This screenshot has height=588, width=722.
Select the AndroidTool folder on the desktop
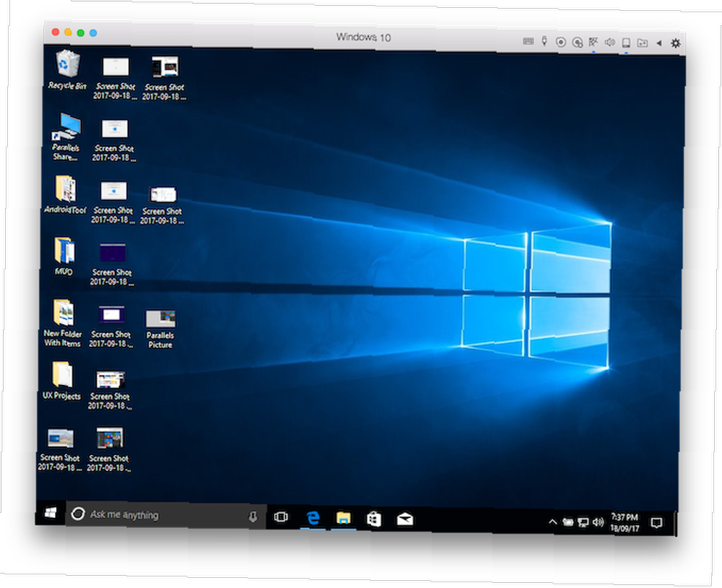click(66, 194)
